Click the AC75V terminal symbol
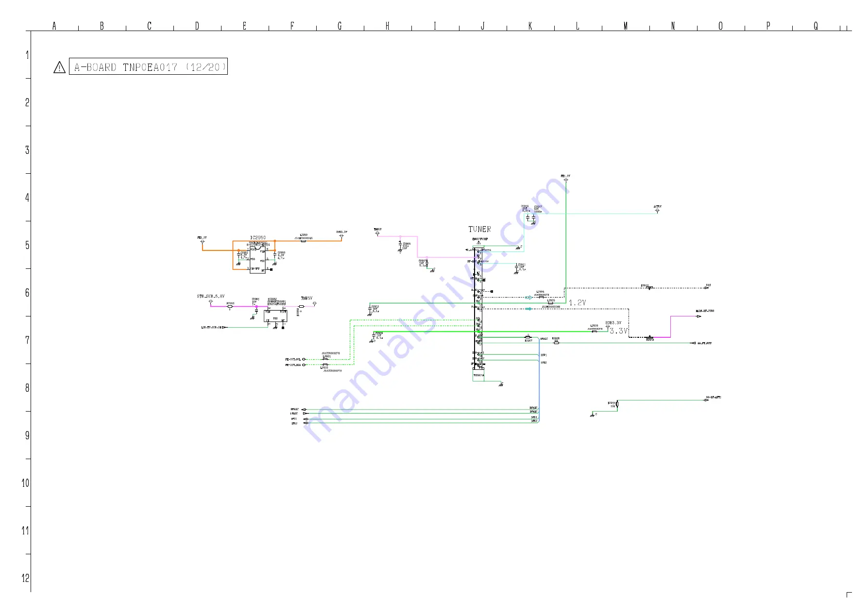 pyautogui.click(x=657, y=211)
